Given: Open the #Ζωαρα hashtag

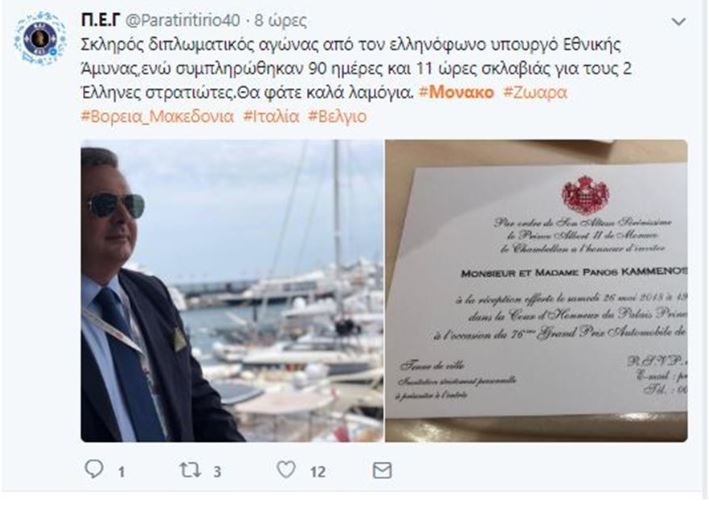Looking at the screenshot, I should (535, 92).
